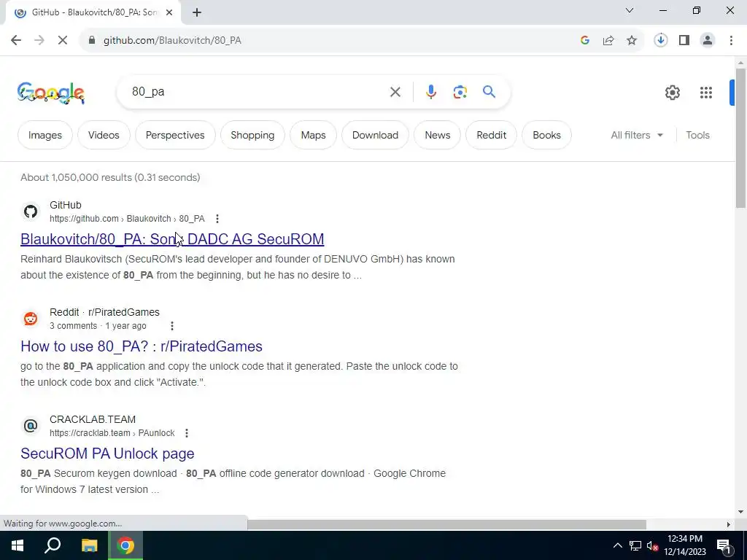Start search by voice microphone
The width and height of the screenshot is (747, 560).
pyautogui.click(x=431, y=92)
